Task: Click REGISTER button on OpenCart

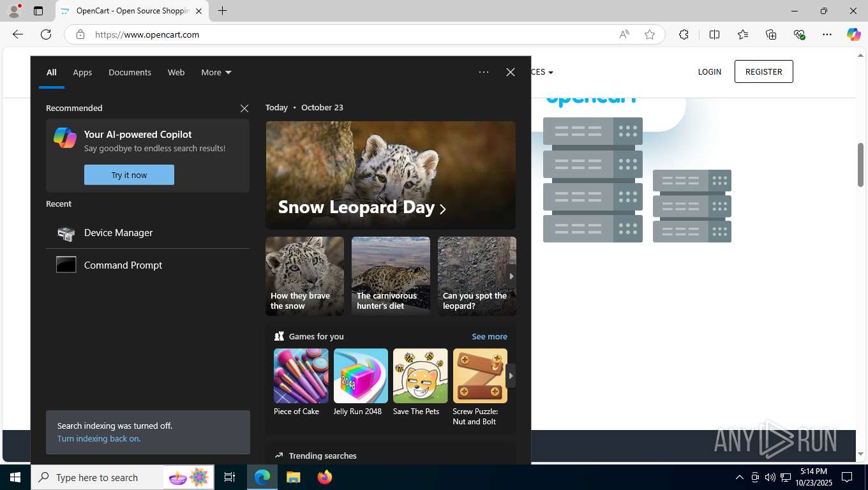Action: click(763, 71)
